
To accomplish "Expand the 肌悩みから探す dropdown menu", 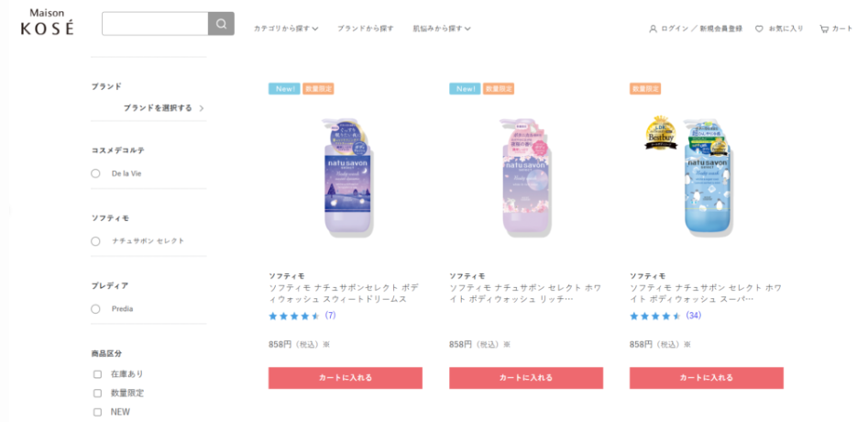I will click(442, 28).
